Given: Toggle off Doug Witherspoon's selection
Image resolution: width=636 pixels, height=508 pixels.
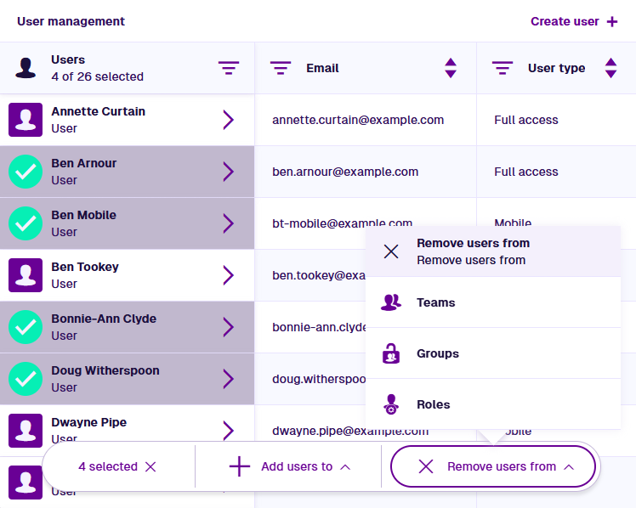Looking at the screenshot, I should 25,379.
